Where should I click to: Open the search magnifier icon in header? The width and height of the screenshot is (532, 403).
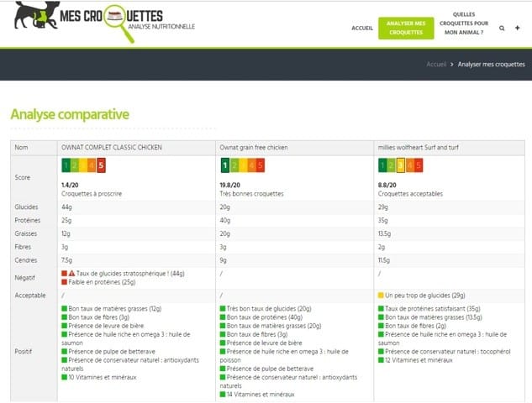pyautogui.click(x=503, y=28)
